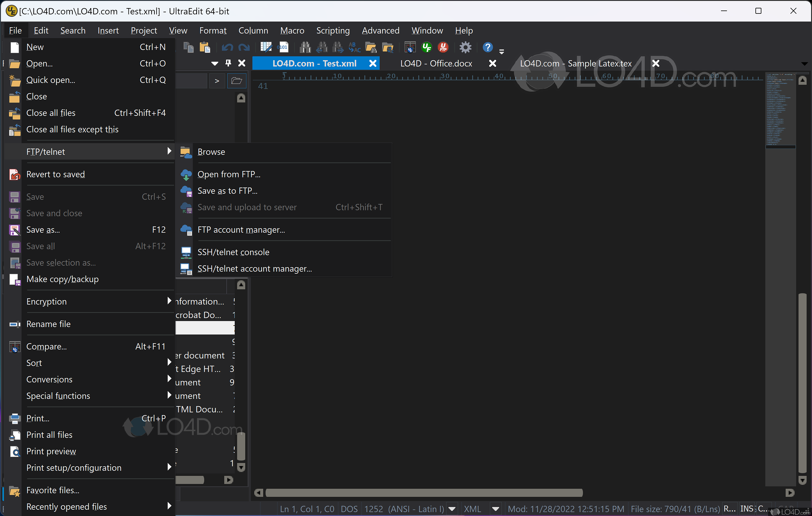Viewport: 812px width, 516px height.
Task: Launch UltraFinder green UF icon
Action: (x=427, y=47)
